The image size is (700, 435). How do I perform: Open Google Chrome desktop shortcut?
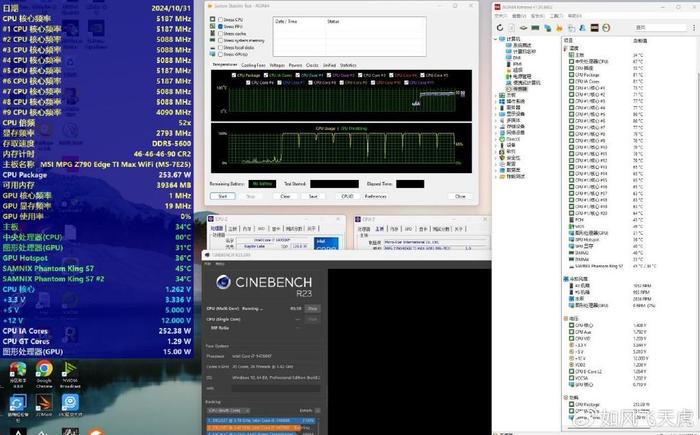click(x=44, y=374)
